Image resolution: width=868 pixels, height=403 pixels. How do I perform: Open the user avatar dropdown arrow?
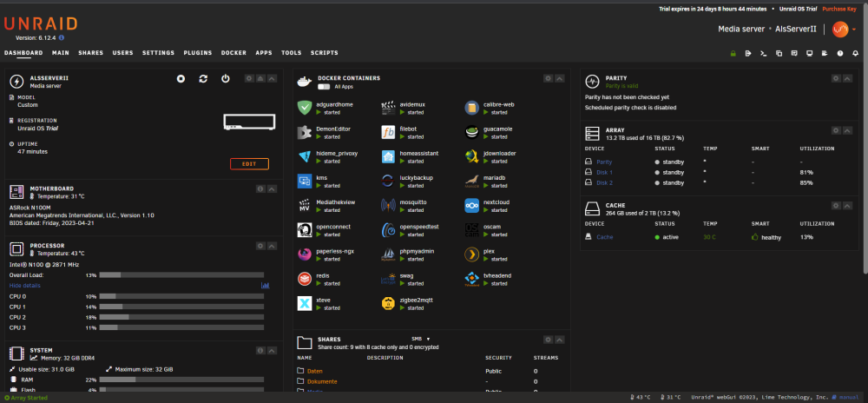click(854, 30)
